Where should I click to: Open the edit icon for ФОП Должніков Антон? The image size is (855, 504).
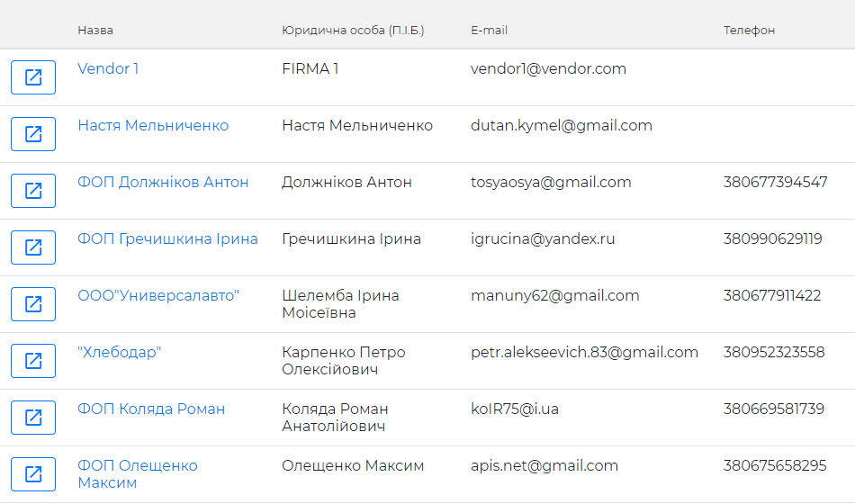click(x=33, y=191)
